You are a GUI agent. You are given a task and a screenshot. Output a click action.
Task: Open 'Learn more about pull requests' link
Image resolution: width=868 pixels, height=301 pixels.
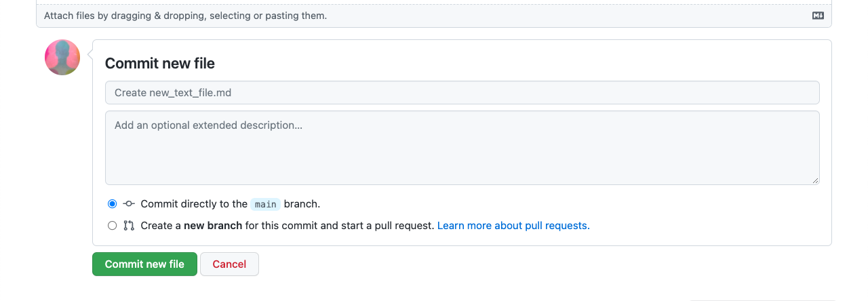[x=513, y=226]
